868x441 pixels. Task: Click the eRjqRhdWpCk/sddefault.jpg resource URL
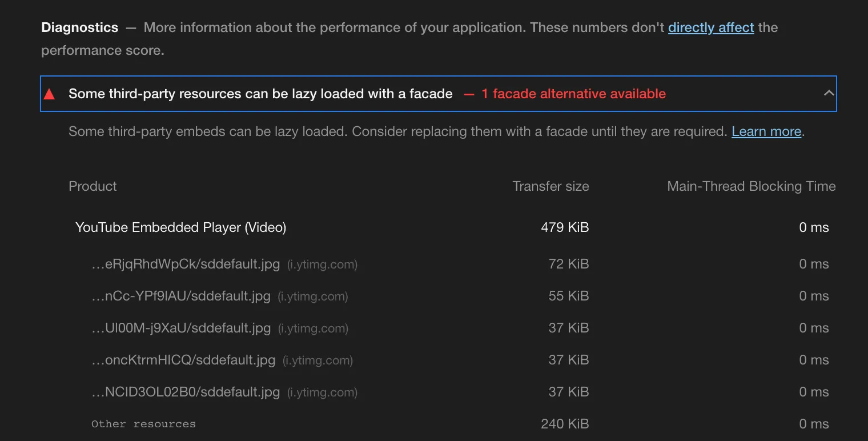pos(186,264)
